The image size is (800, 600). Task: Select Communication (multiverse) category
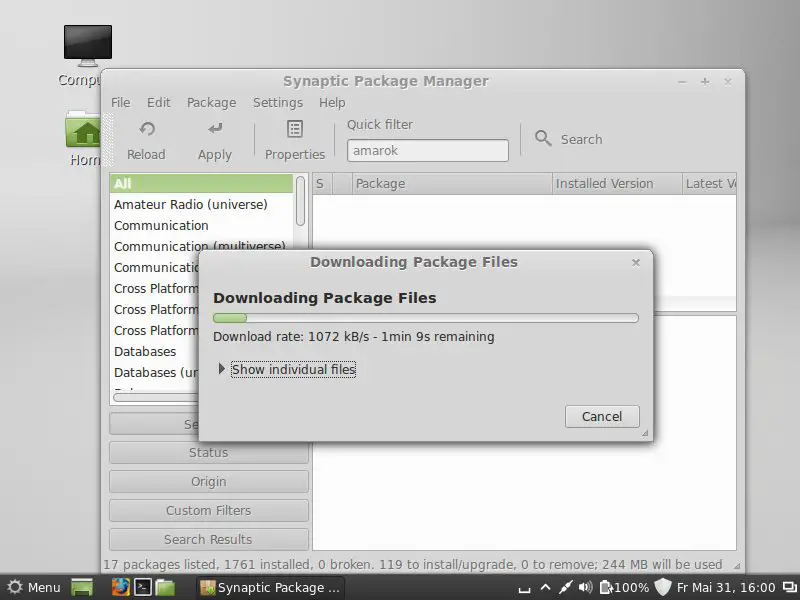199,246
